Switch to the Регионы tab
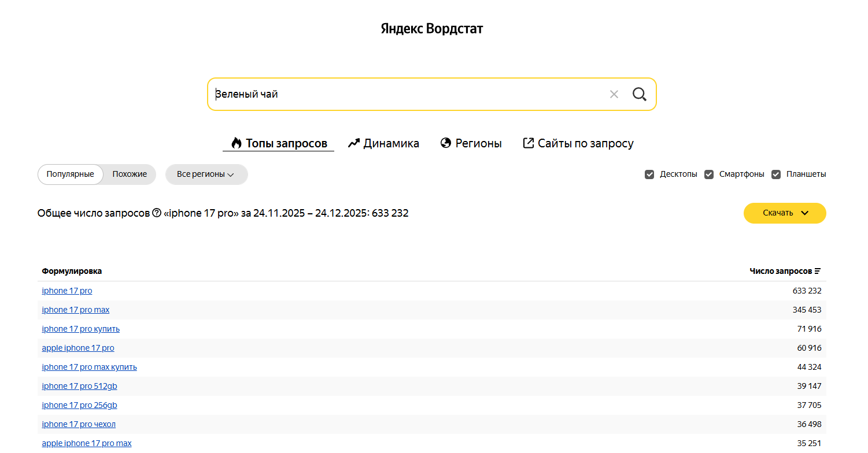 478,143
